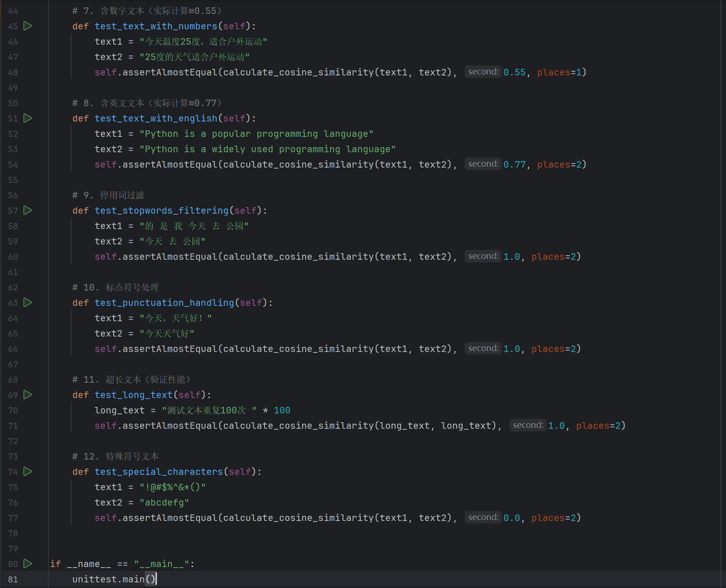This screenshot has height=588, width=726.
Task: Click the 'second:' hint on line 71
Action: [x=528, y=425]
